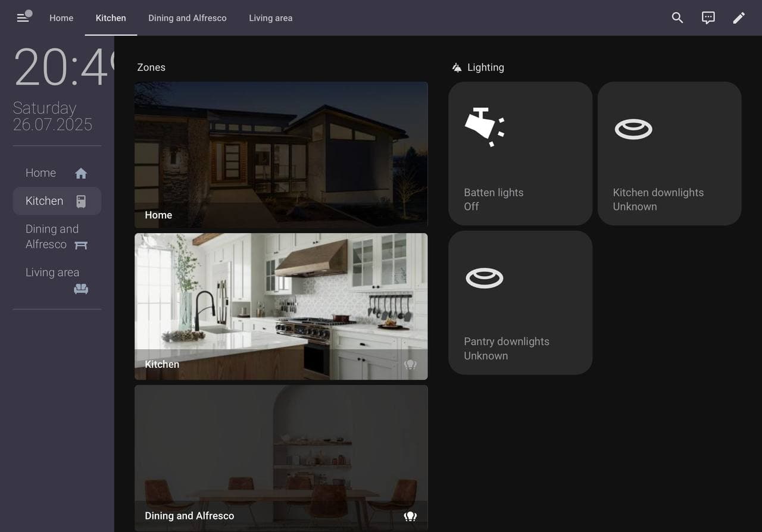Screen dimensions: 762x532
Task: Select the Kitchen tab in top bar
Action: click(x=111, y=18)
